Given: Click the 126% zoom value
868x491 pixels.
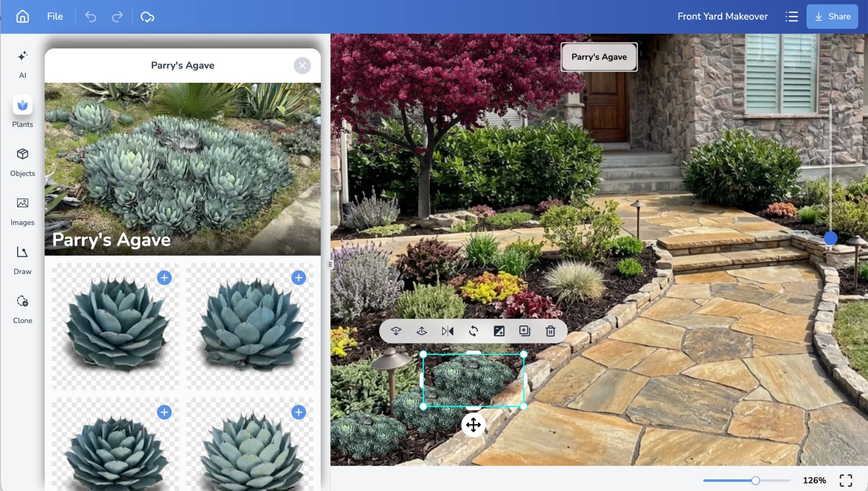Looking at the screenshot, I should [814, 481].
